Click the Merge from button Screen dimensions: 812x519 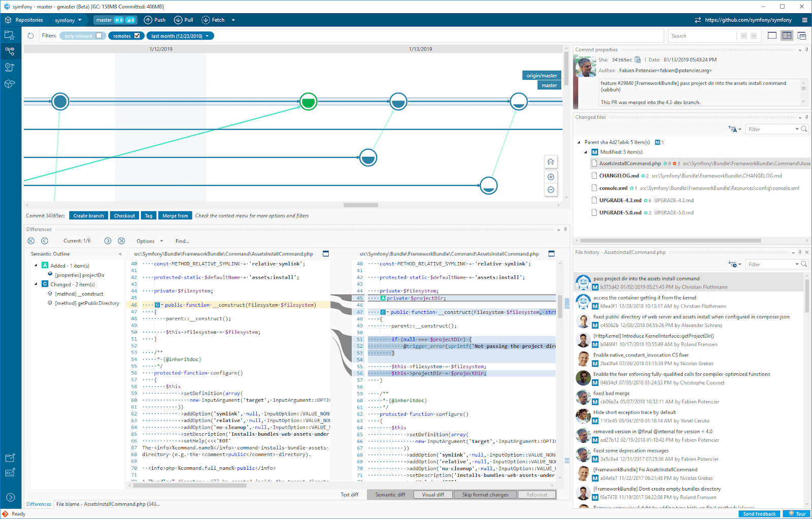pos(175,216)
